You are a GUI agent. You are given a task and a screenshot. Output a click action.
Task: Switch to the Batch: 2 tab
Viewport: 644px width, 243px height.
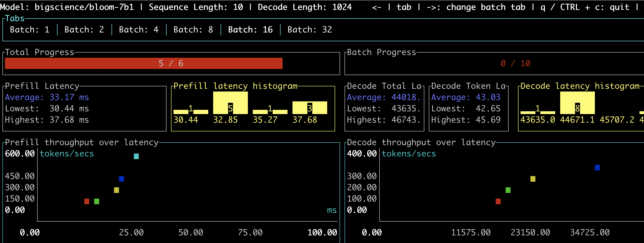pos(84,30)
